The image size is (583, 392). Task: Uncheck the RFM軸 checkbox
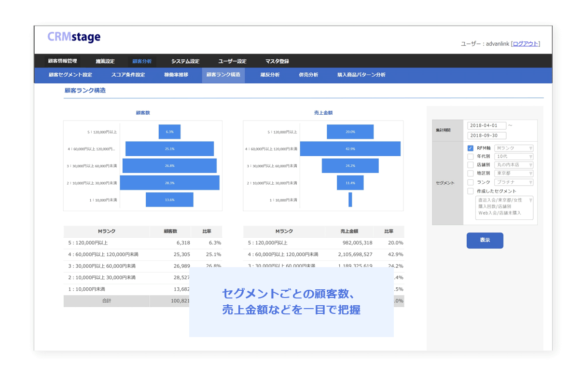(x=471, y=148)
